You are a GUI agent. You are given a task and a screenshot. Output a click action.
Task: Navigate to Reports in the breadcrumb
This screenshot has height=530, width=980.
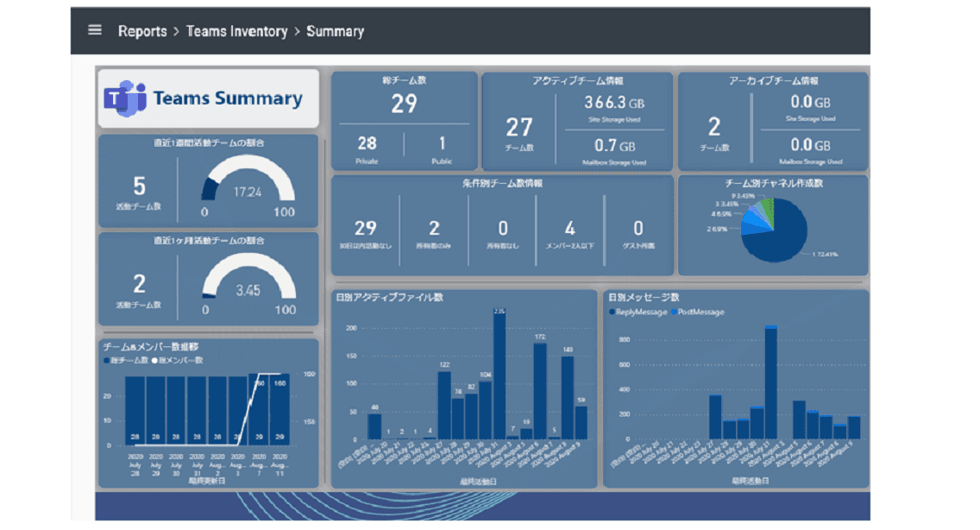pos(142,31)
